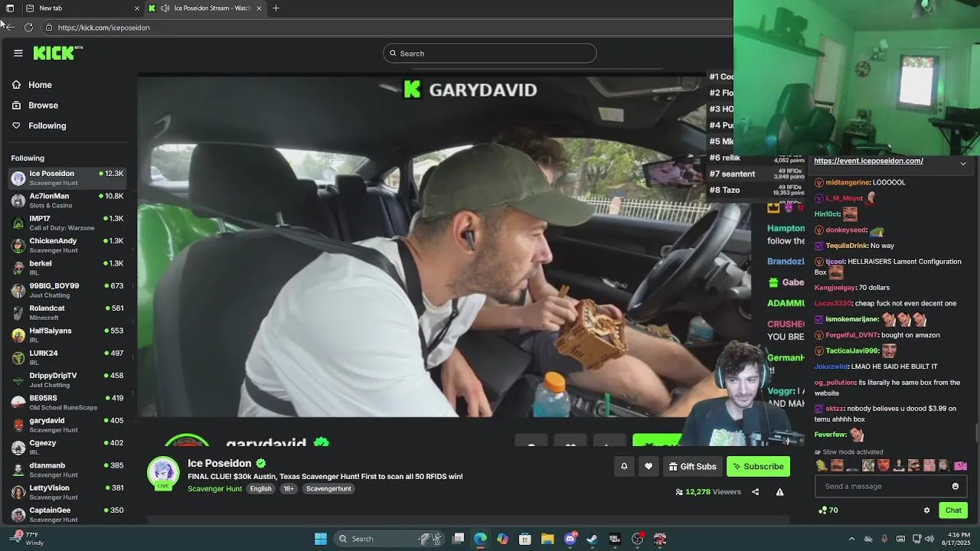The height and width of the screenshot is (551, 980).
Task: Switch to Ice Poseidon Stream browser tab
Action: point(205,8)
